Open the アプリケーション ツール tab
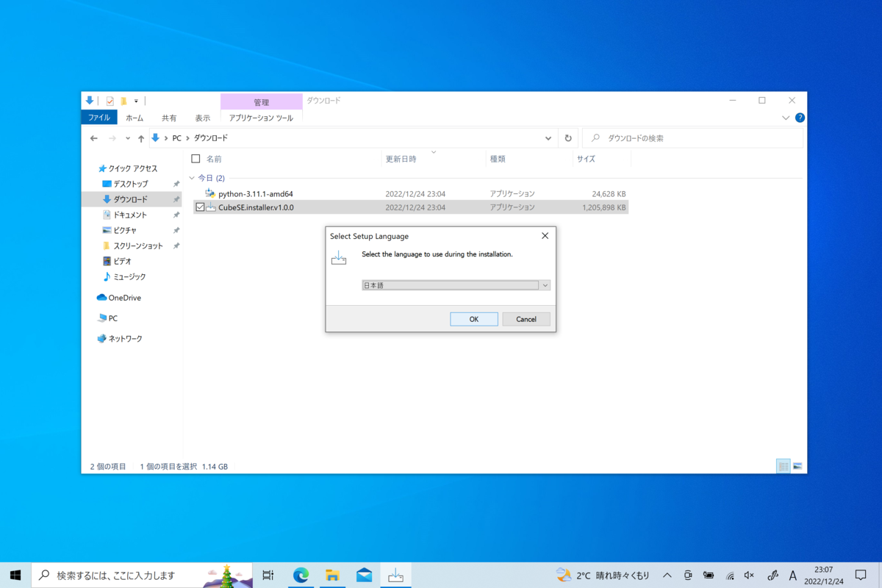Screen dimensions: 882x588 261,118
